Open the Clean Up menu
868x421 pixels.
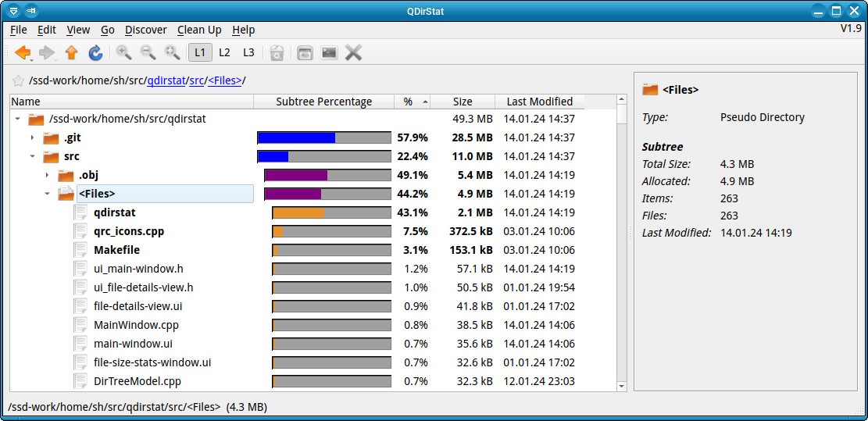[199, 30]
